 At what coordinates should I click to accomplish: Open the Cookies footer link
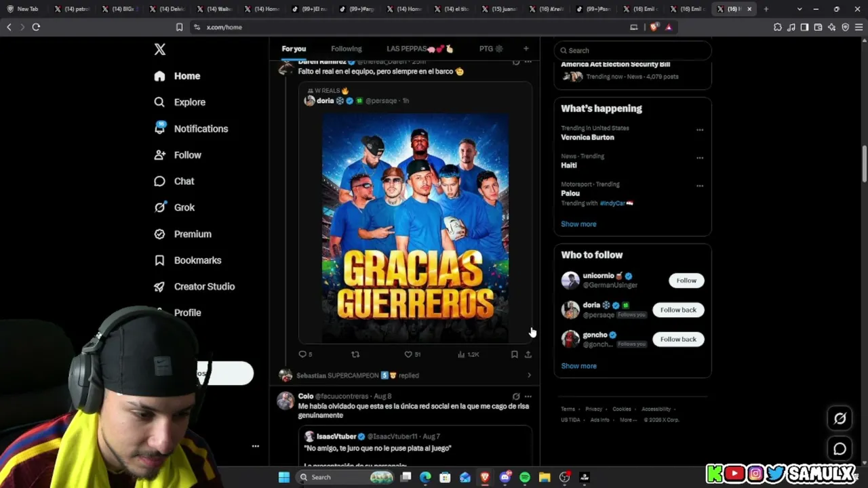(x=622, y=409)
